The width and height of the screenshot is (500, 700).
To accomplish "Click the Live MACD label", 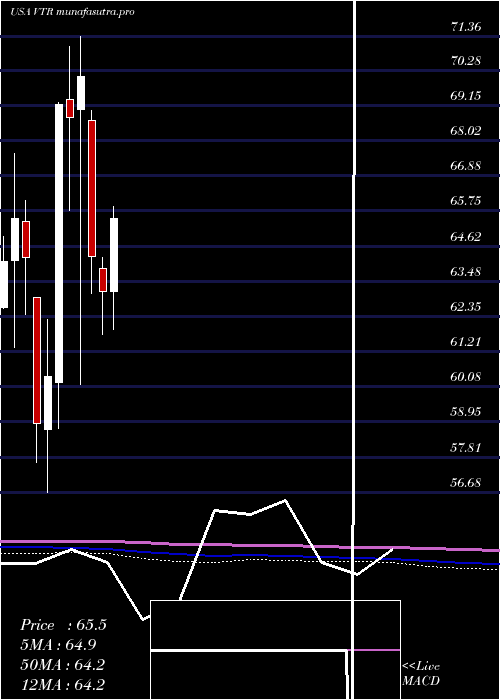I will [421, 674].
